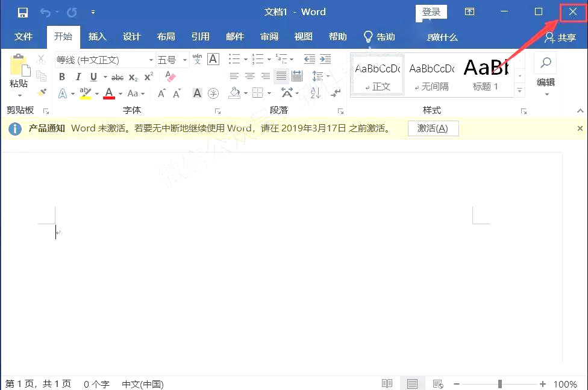Click the Shading paint bucket icon
The height and width of the screenshot is (390, 588).
[234, 93]
